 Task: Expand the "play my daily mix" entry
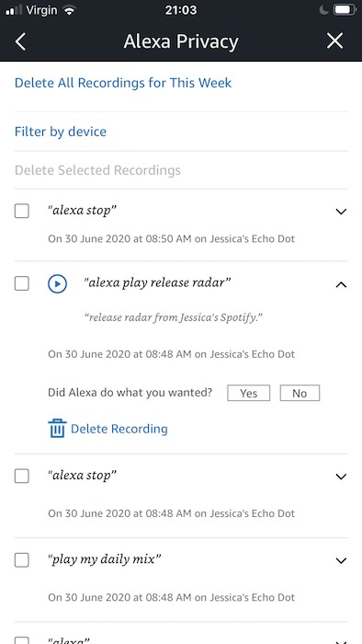pos(341,560)
